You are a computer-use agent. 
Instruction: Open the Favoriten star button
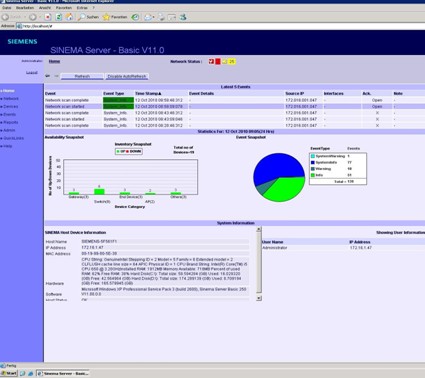coord(115,17)
